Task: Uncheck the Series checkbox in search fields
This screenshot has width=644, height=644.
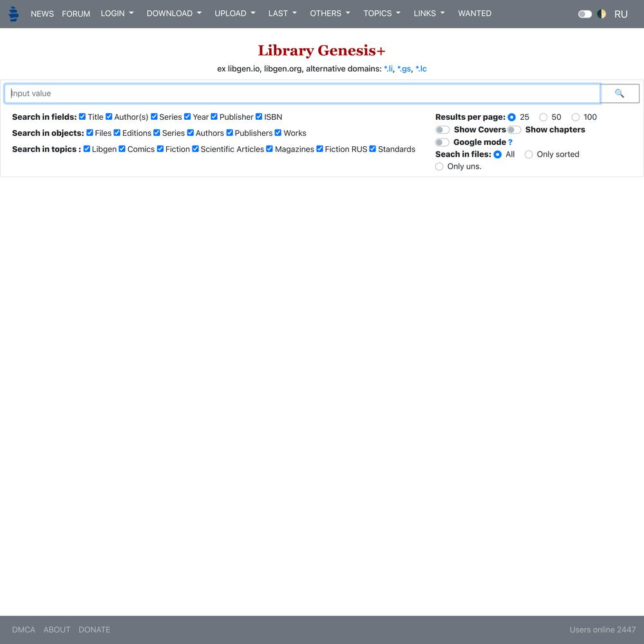Action: click(154, 117)
